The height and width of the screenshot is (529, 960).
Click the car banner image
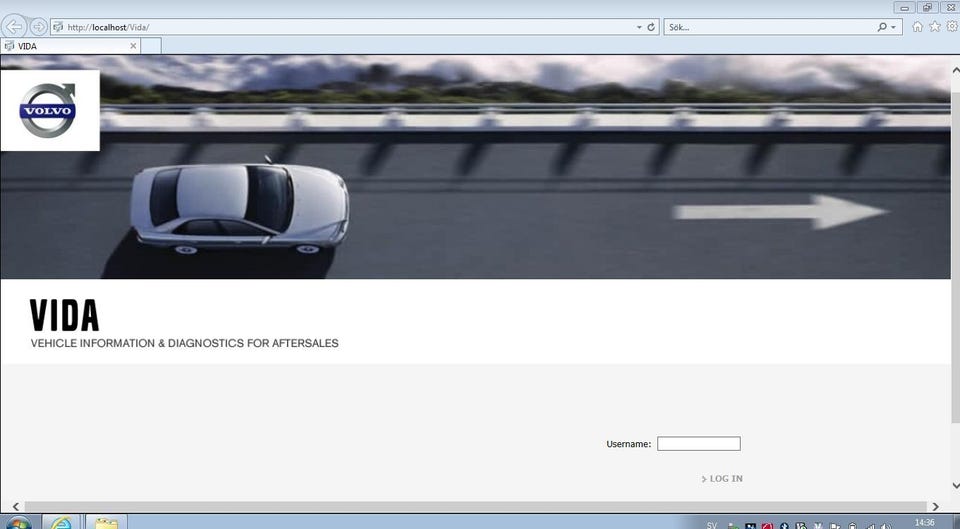[475, 167]
